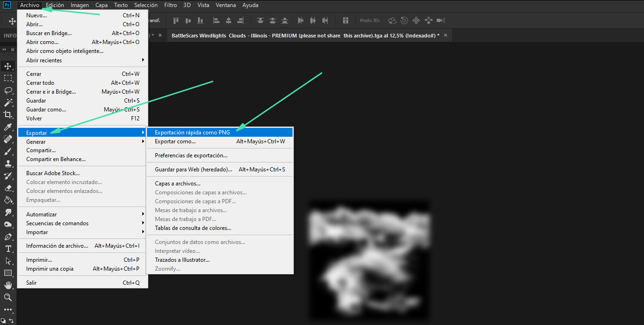
Task: Expand the Secuencias de comandos submenu
Action: [x=83, y=223]
